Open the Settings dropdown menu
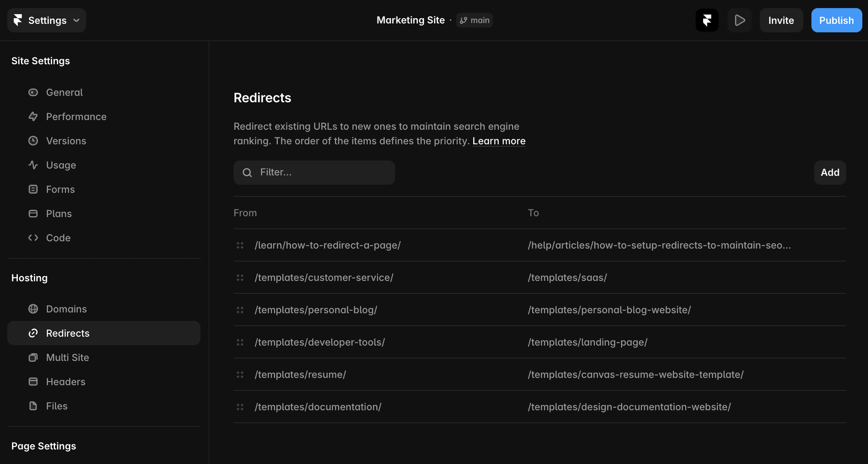Screen dimensions: 868x464 point(46,20)
